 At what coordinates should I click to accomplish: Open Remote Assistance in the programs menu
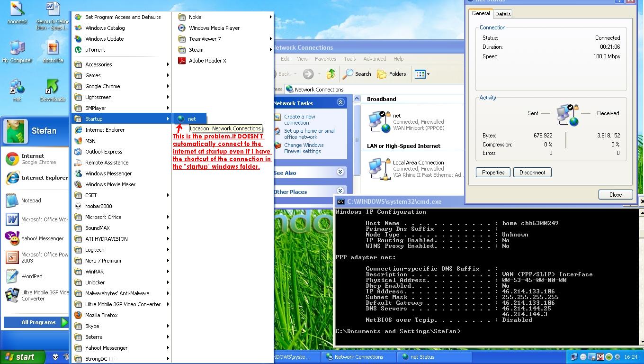click(x=121, y=163)
